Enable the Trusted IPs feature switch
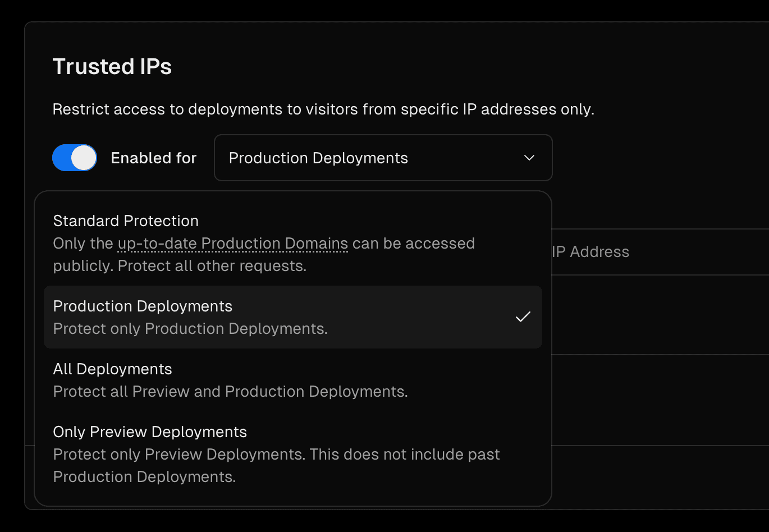This screenshot has height=532, width=769. tap(74, 158)
